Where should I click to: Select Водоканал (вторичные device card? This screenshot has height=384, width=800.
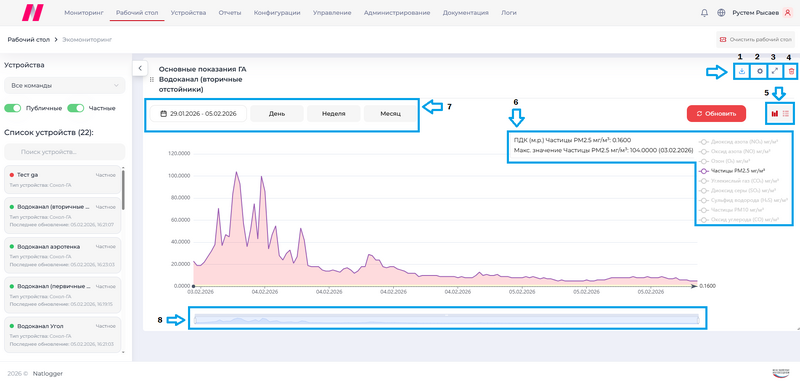pos(62,216)
